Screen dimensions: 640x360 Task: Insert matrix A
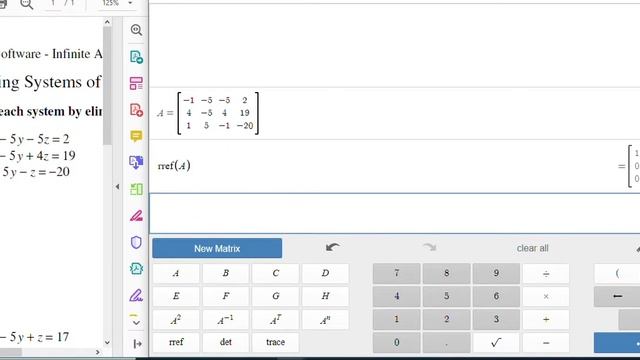(x=176, y=273)
